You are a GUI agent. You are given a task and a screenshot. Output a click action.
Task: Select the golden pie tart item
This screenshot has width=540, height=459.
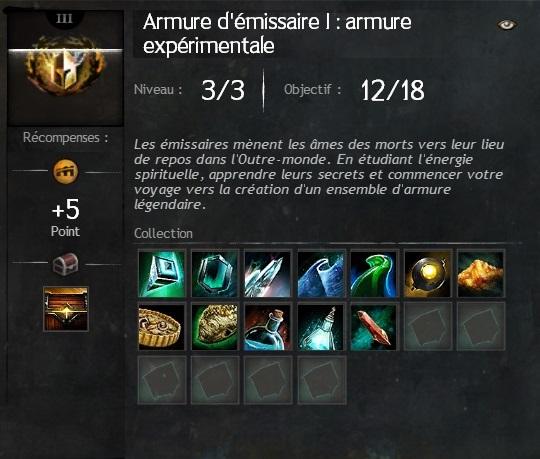162,327
